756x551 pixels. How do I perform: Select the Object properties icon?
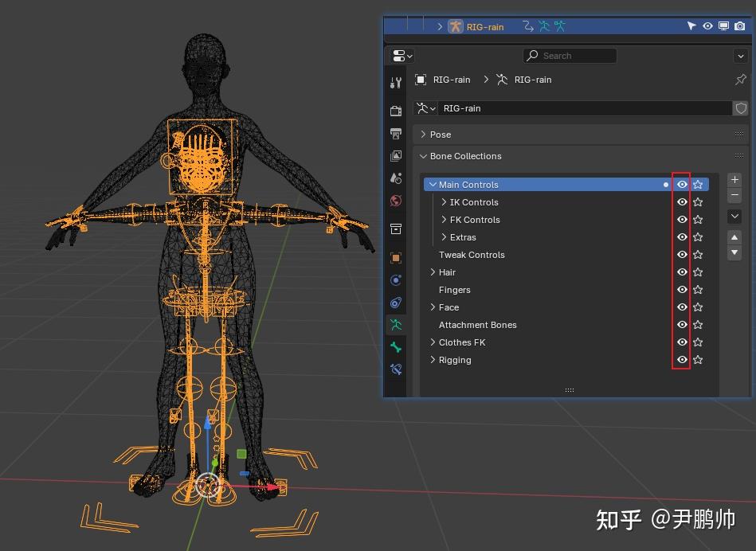pos(396,256)
